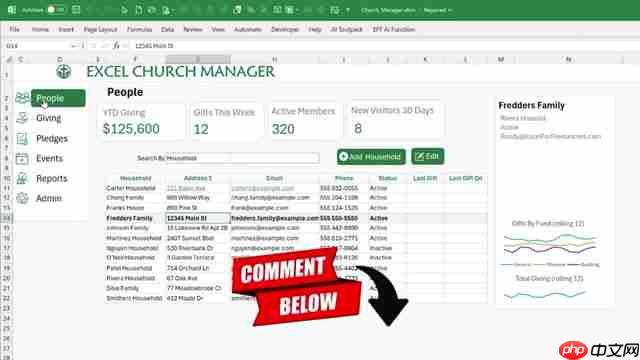
Task: Go to the Reports section label
Action: click(x=51, y=178)
